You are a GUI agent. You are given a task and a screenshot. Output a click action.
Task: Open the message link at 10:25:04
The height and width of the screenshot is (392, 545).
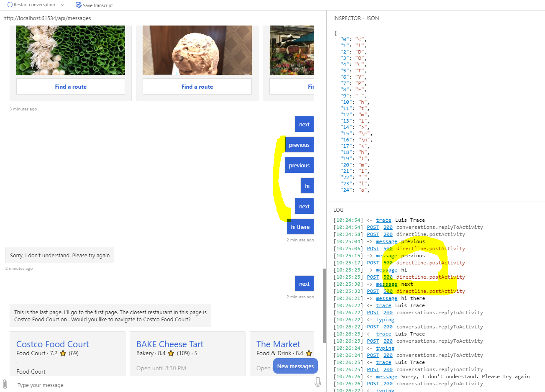coord(386,241)
